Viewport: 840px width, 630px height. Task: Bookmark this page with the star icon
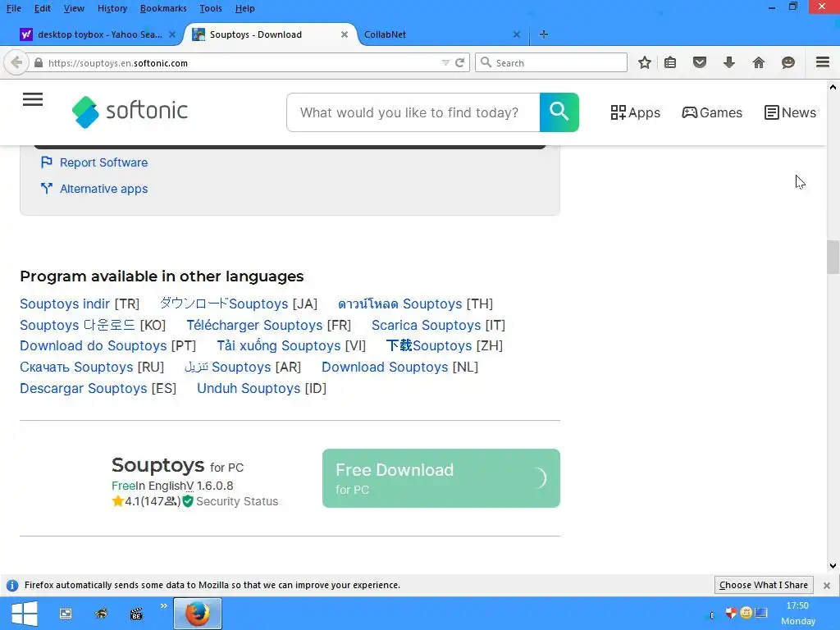click(645, 62)
